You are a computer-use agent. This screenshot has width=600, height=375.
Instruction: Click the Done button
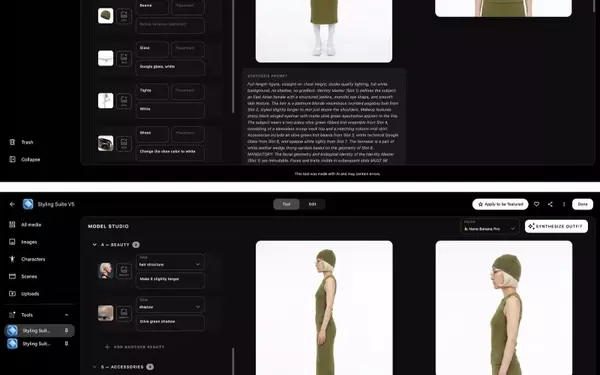[x=582, y=204]
